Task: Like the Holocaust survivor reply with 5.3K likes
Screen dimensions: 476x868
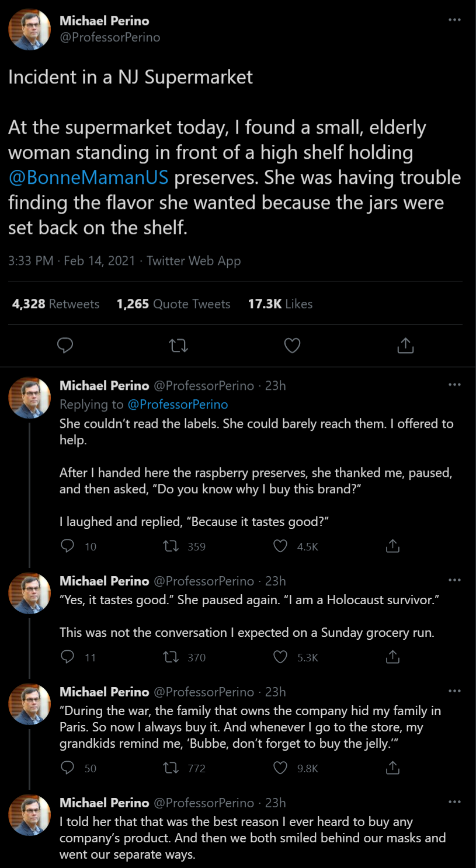Action: tap(281, 657)
